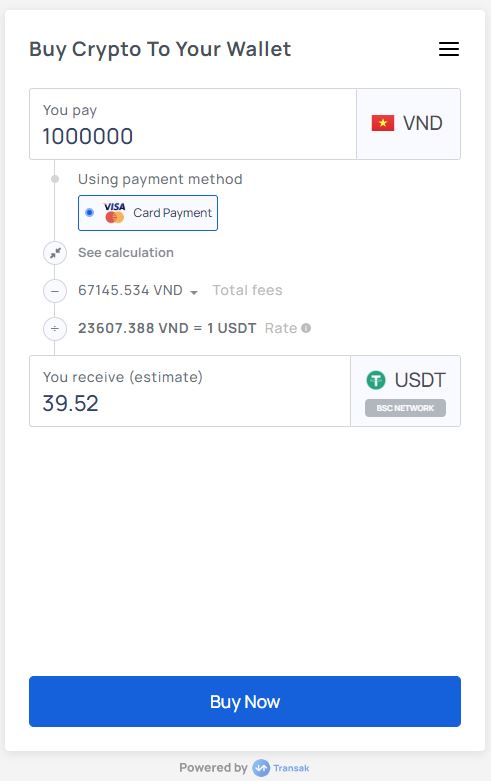
Task: Click the Rate info icon
Action: (x=306, y=328)
